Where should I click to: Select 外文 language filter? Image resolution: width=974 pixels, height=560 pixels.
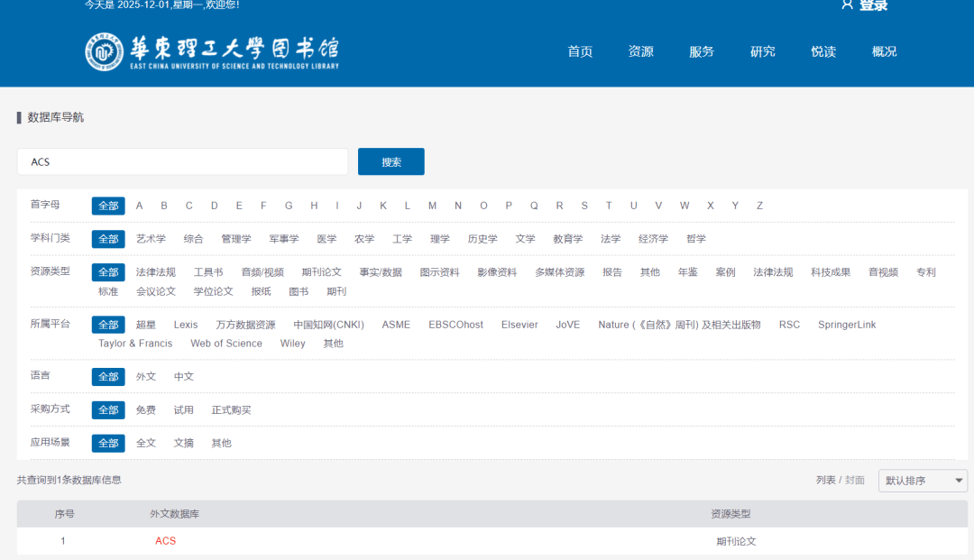point(146,377)
